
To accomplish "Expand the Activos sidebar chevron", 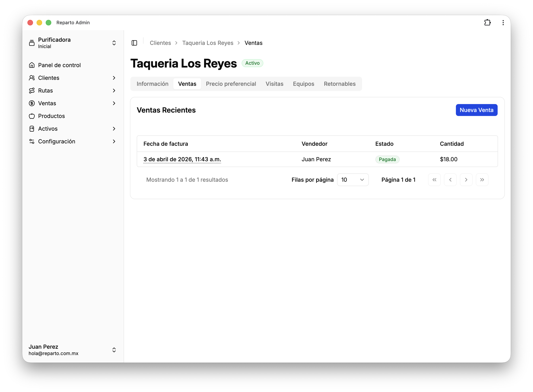I will point(114,129).
